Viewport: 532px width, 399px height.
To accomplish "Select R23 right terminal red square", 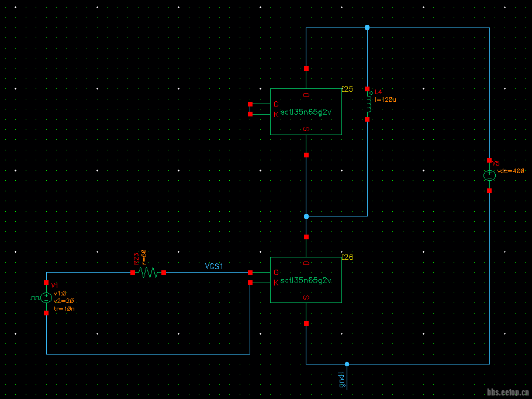I will click(x=164, y=273).
